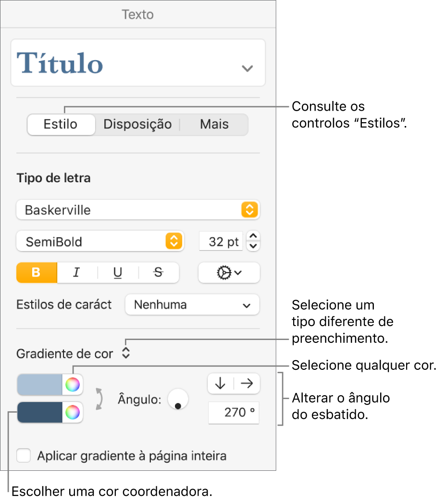Open color wheel for the dark blue gradient color
This screenshot has width=445, height=504.
point(73,412)
